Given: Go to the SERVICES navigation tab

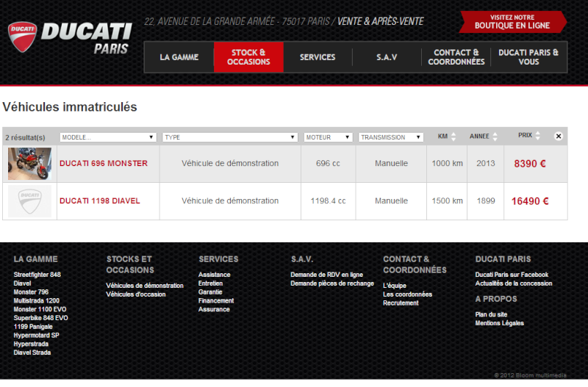Looking at the screenshot, I should click(x=318, y=57).
